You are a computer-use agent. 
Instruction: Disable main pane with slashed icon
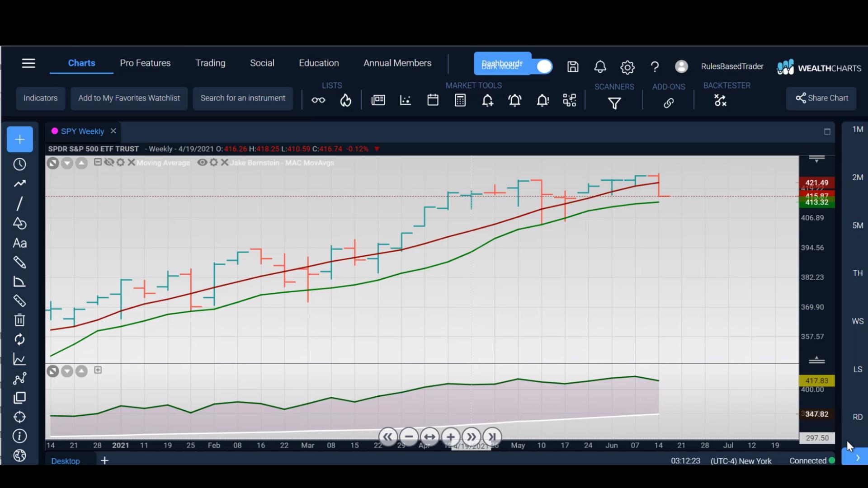53,163
